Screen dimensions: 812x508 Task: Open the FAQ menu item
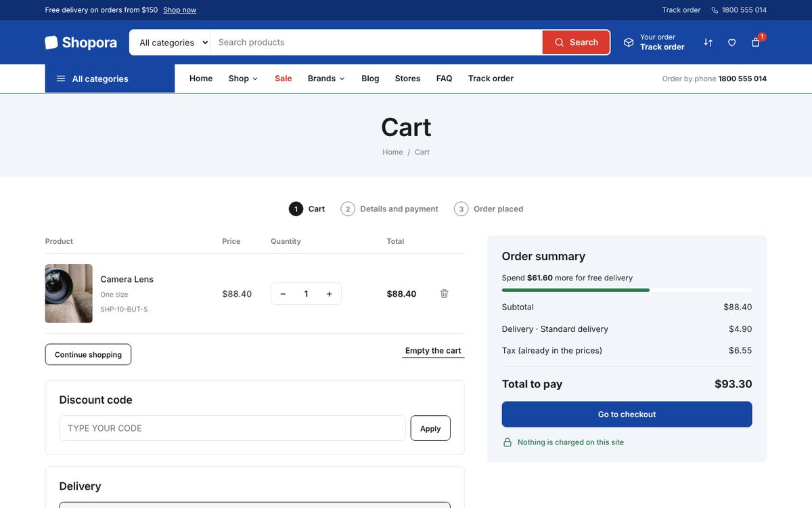pos(444,79)
